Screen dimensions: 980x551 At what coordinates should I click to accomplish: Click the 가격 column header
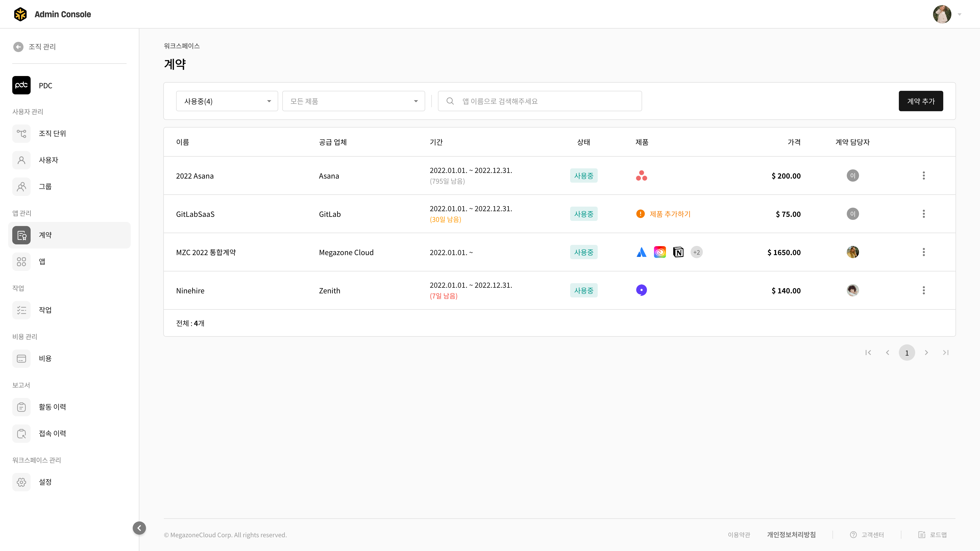click(x=794, y=142)
